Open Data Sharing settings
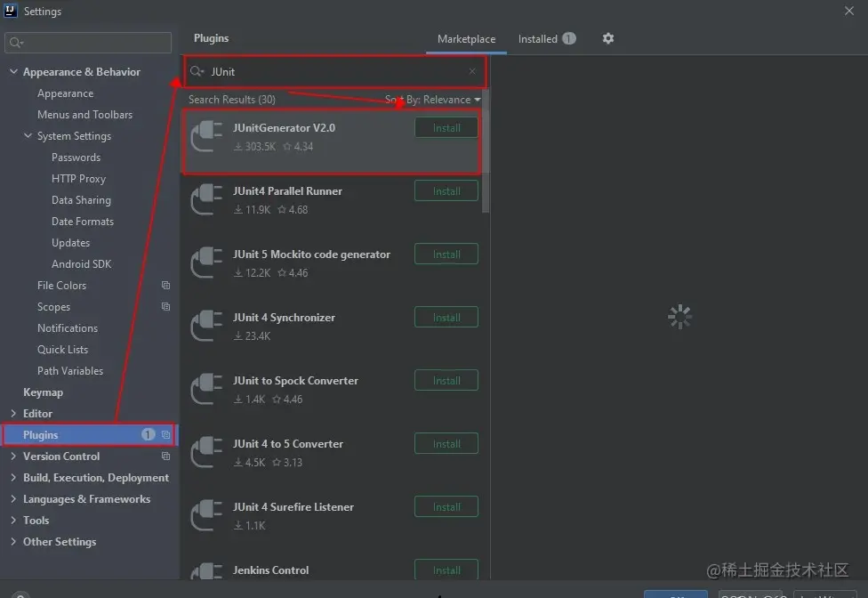This screenshot has width=868, height=598. pos(81,200)
